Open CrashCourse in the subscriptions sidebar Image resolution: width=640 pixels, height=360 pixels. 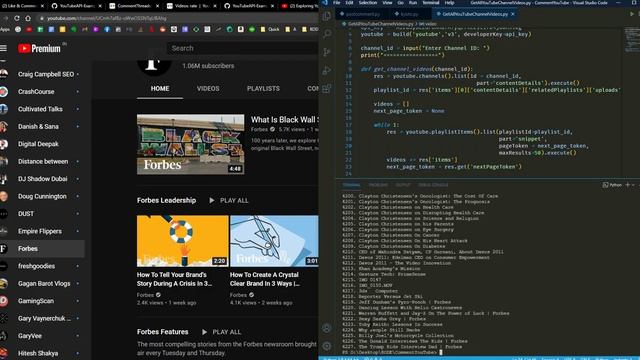point(42,92)
